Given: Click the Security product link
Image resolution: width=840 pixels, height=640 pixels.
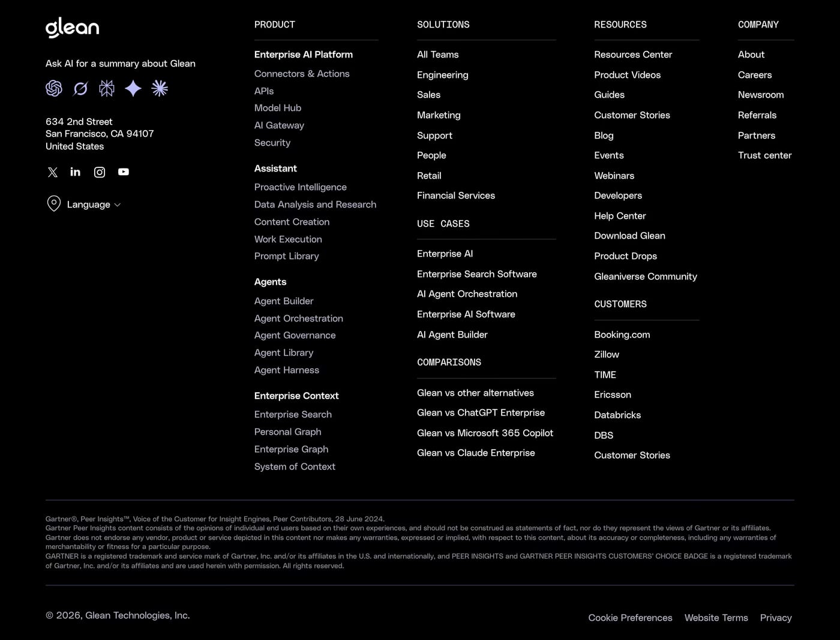Looking at the screenshot, I should pyautogui.click(x=272, y=143).
